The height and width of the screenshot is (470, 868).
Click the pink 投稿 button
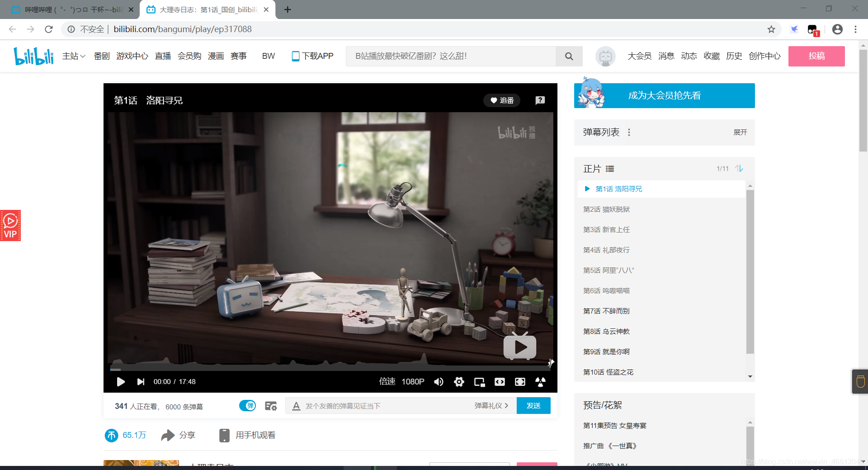[816, 56]
